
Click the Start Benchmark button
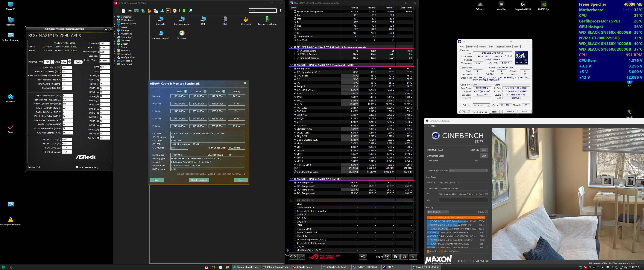pyautogui.click(x=199, y=180)
